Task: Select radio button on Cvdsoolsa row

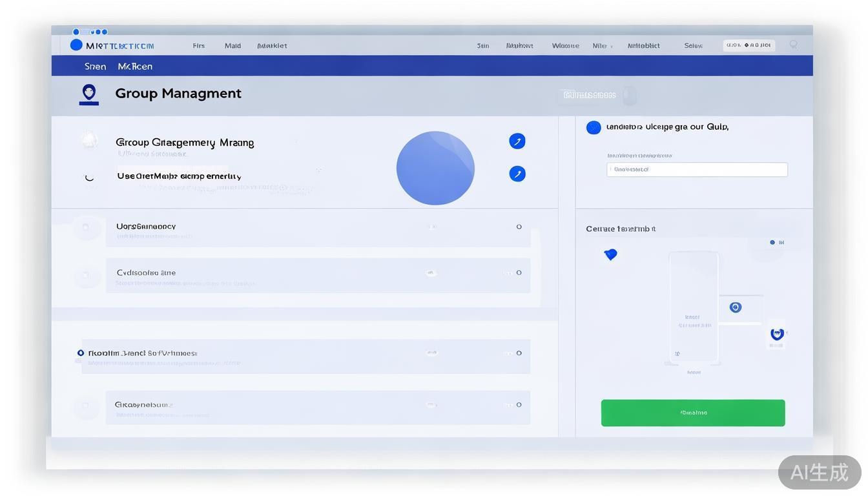Action: (x=519, y=273)
